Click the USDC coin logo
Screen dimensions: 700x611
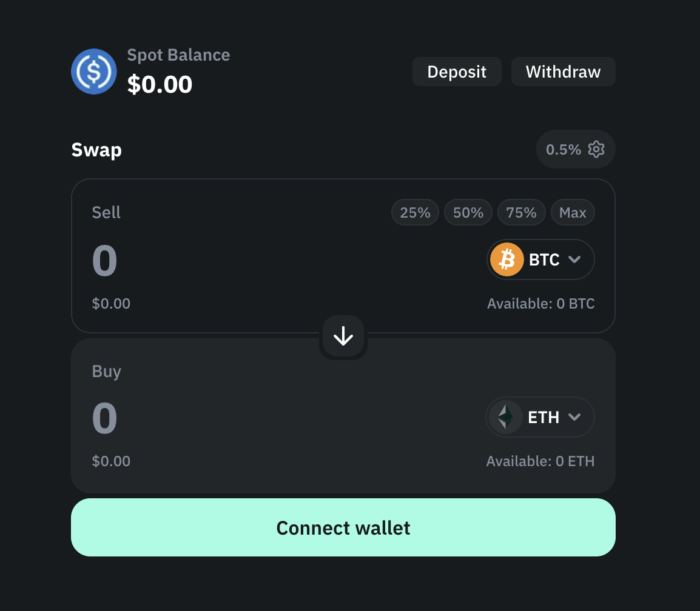pyautogui.click(x=93, y=72)
